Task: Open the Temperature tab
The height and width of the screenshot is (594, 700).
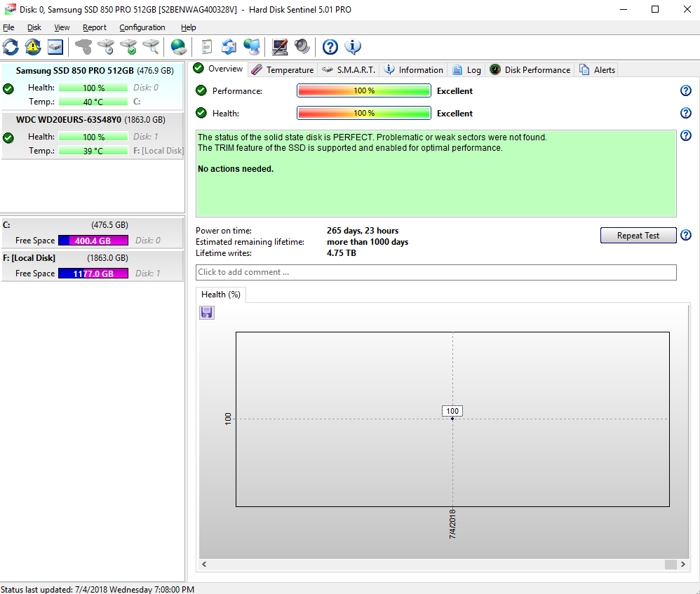Action: tap(283, 70)
